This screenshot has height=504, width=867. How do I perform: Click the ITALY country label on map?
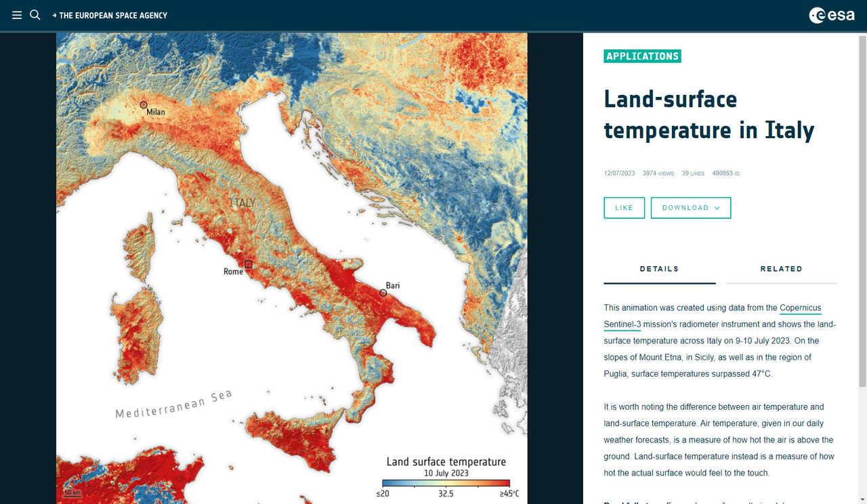tap(242, 203)
